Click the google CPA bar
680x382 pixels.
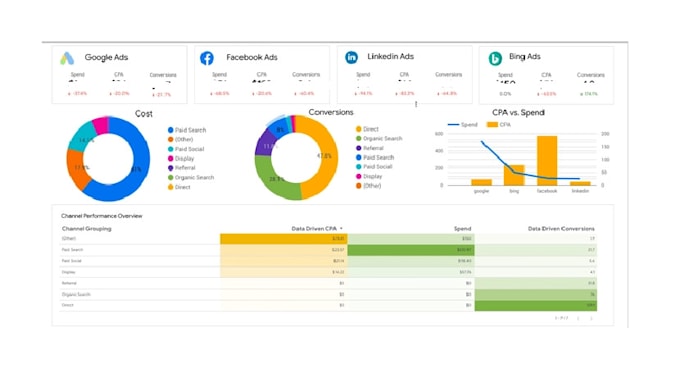coord(481,182)
